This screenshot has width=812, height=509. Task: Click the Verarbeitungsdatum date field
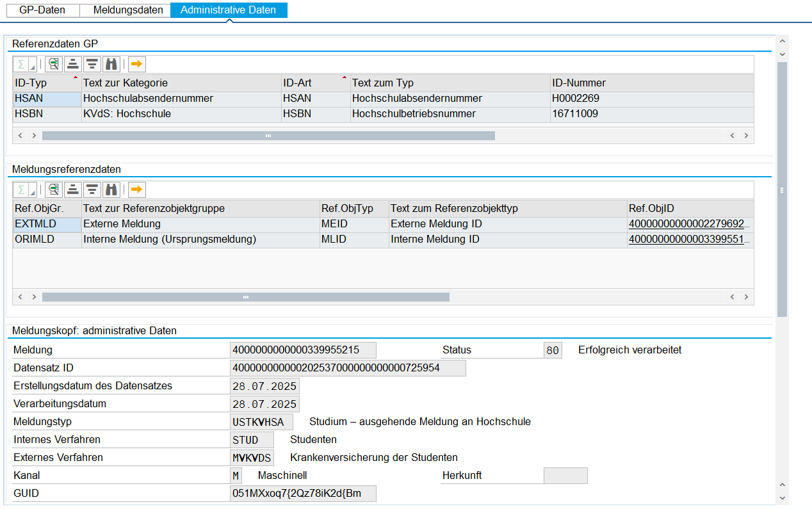click(264, 404)
